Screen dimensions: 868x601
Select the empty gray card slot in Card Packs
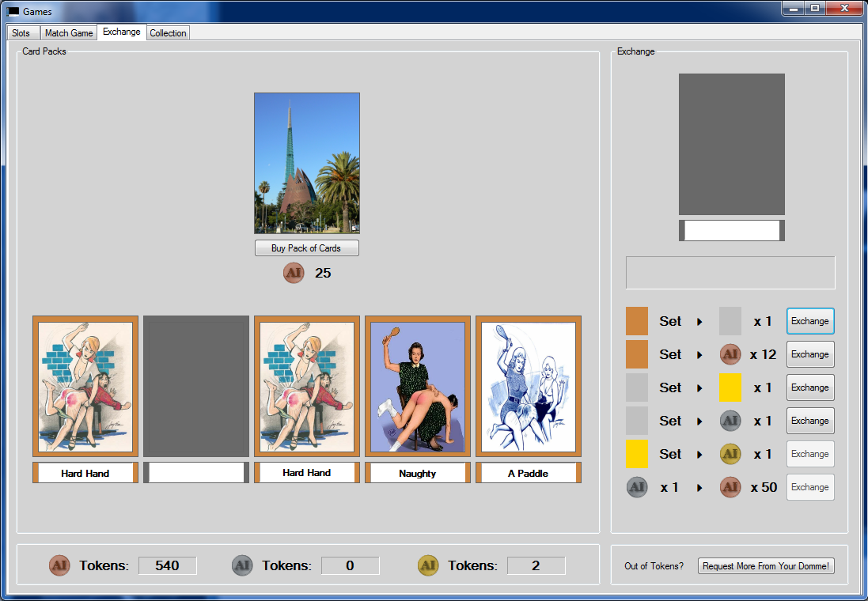tap(196, 386)
